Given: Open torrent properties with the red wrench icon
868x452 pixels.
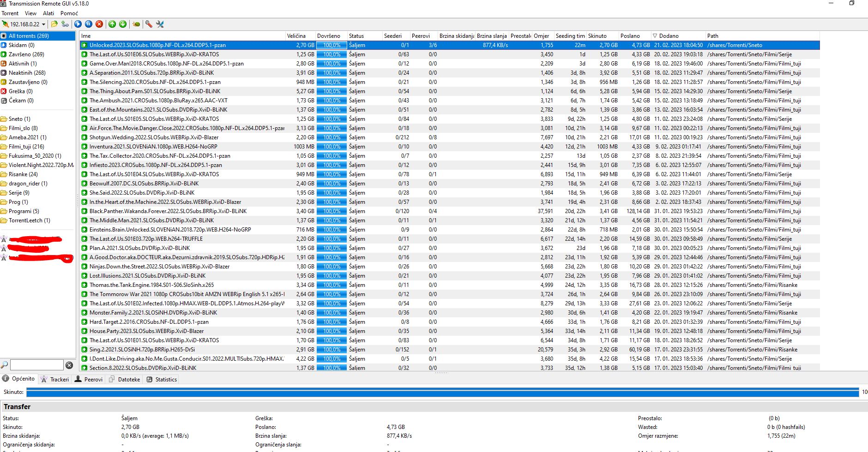Looking at the screenshot, I should [x=149, y=24].
